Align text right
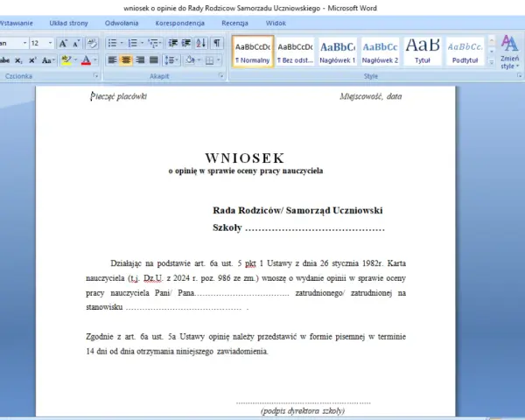The width and height of the screenshot is (525, 420). tap(140, 60)
